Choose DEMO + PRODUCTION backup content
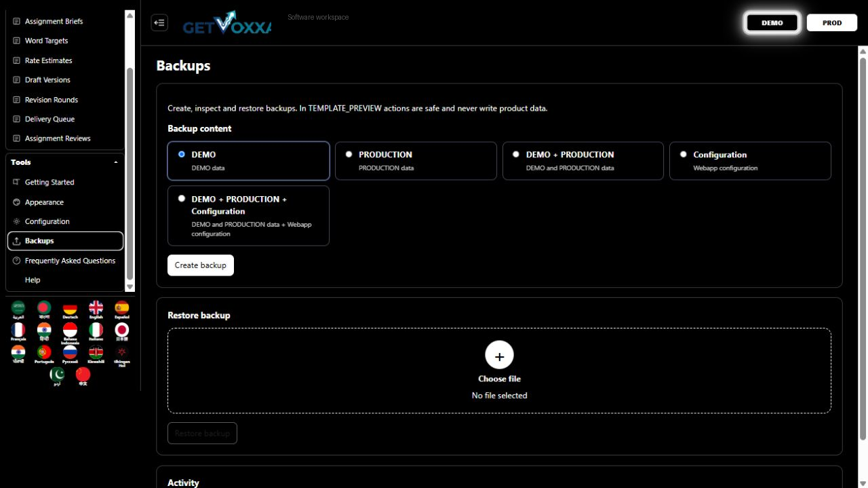868x488 pixels. tap(583, 161)
